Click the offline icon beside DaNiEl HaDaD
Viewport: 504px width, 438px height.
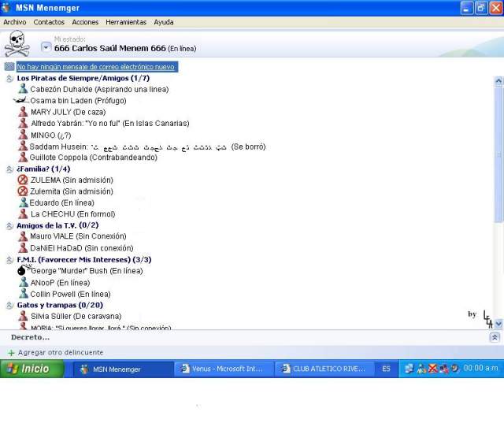(23, 248)
